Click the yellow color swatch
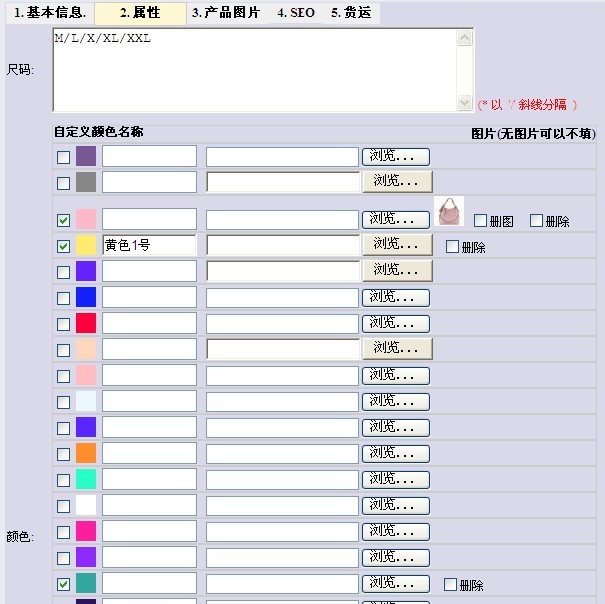Viewport: 605px width, 604px height. pos(86,245)
